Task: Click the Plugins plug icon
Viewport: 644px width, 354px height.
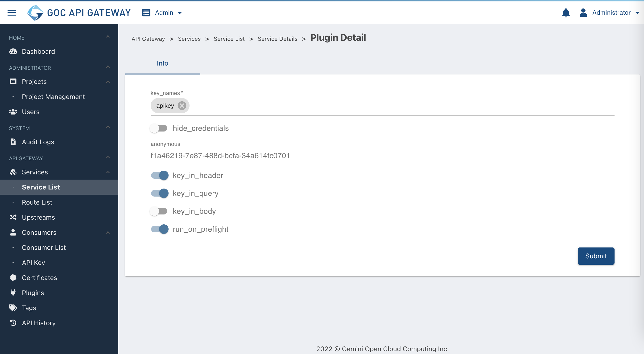Action: (x=13, y=292)
